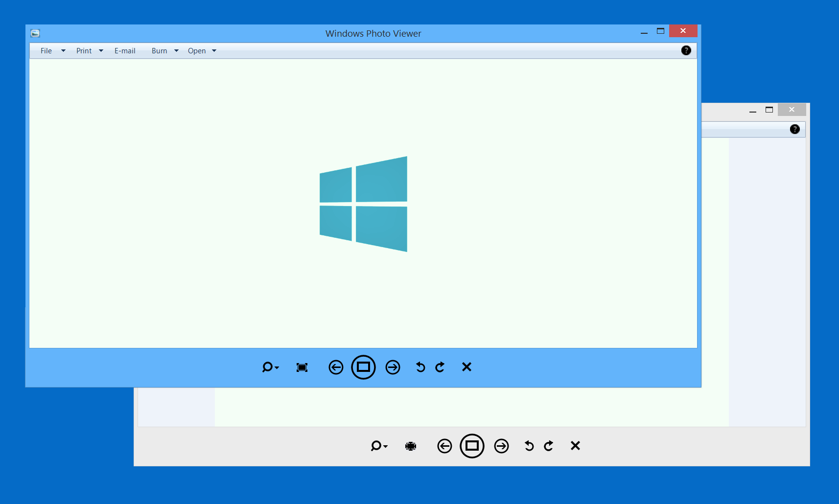The width and height of the screenshot is (839, 504).
Task: Go to next photo in background window
Action: 501,446
